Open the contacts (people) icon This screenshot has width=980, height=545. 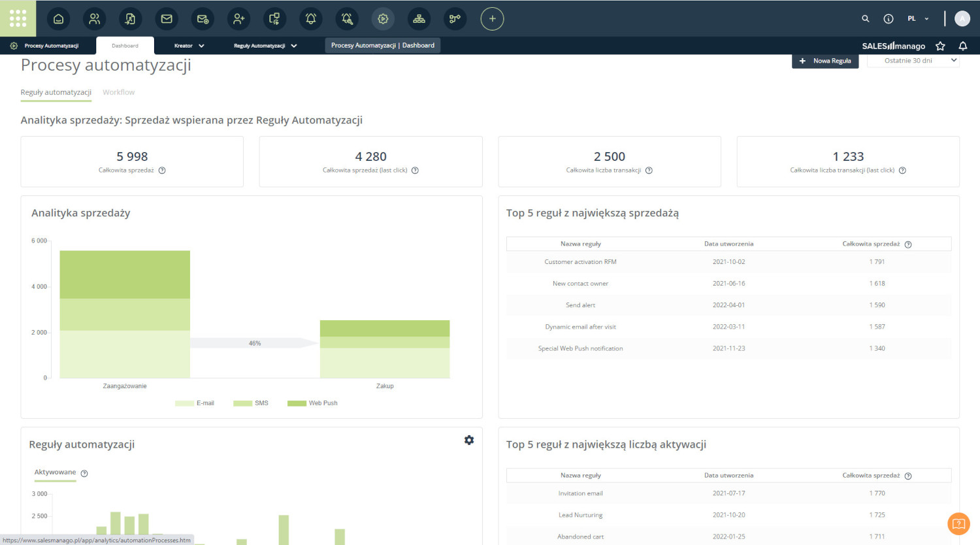95,19
